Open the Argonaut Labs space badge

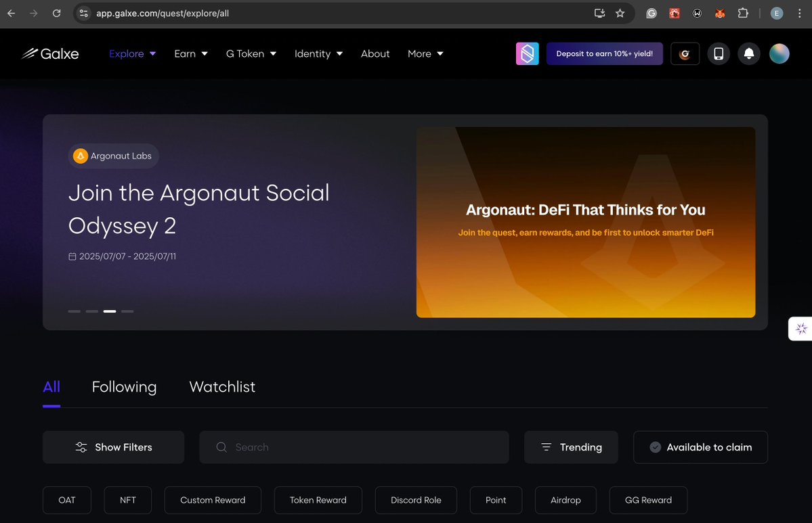pos(113,156)
